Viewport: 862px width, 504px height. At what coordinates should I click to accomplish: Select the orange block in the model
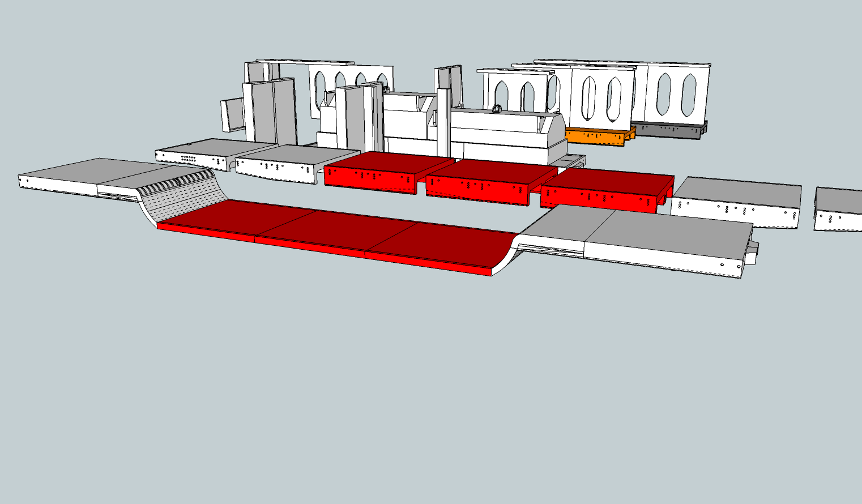pyautogui.click(x=600, y=136)
